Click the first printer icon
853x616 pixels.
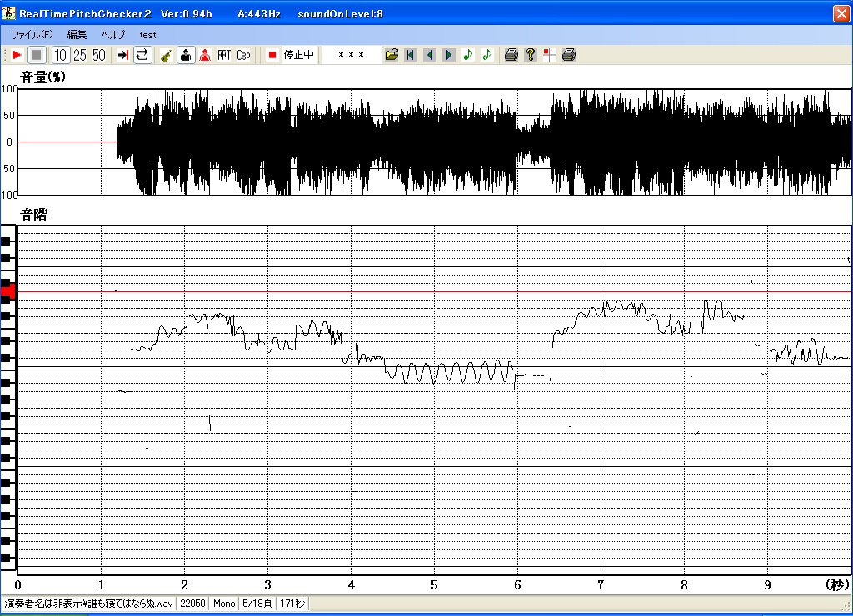[511, 55]
